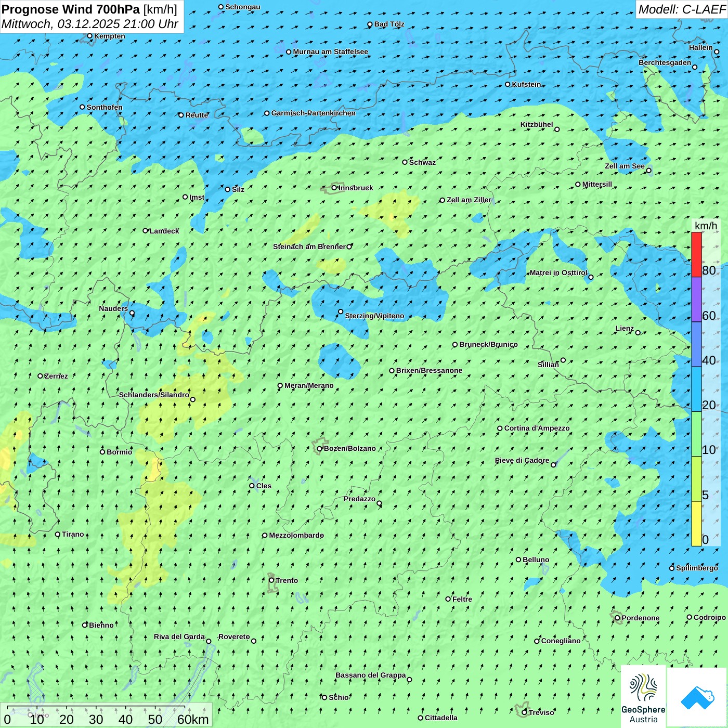
Task: Click the 'km/h' legend unit heading
Action: tap(706, 226)
